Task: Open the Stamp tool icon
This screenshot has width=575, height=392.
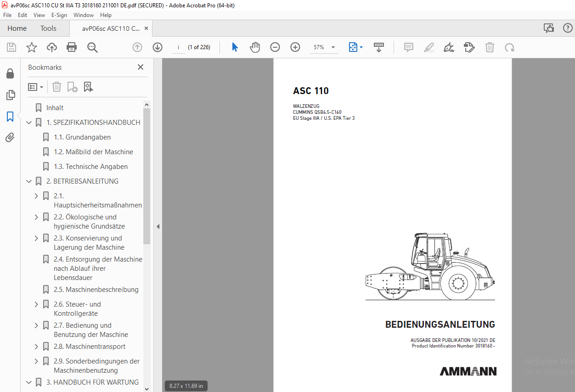Action: [x=469, y=47]
